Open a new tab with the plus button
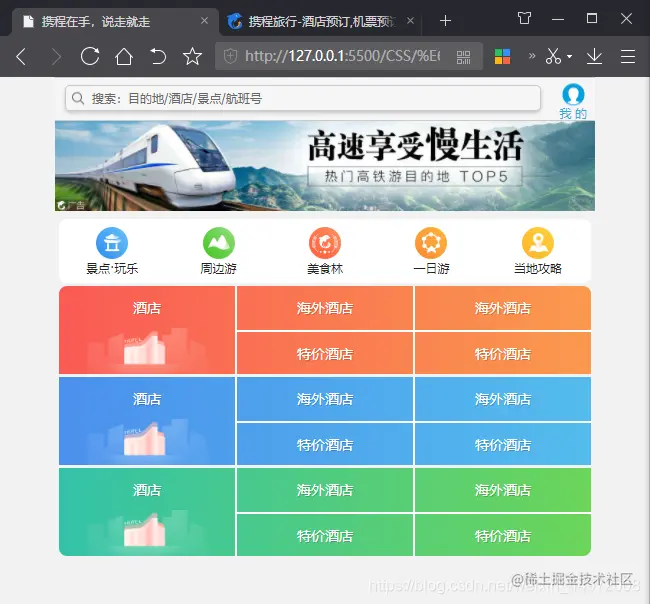The image size is (650, 604). point(445,20)
